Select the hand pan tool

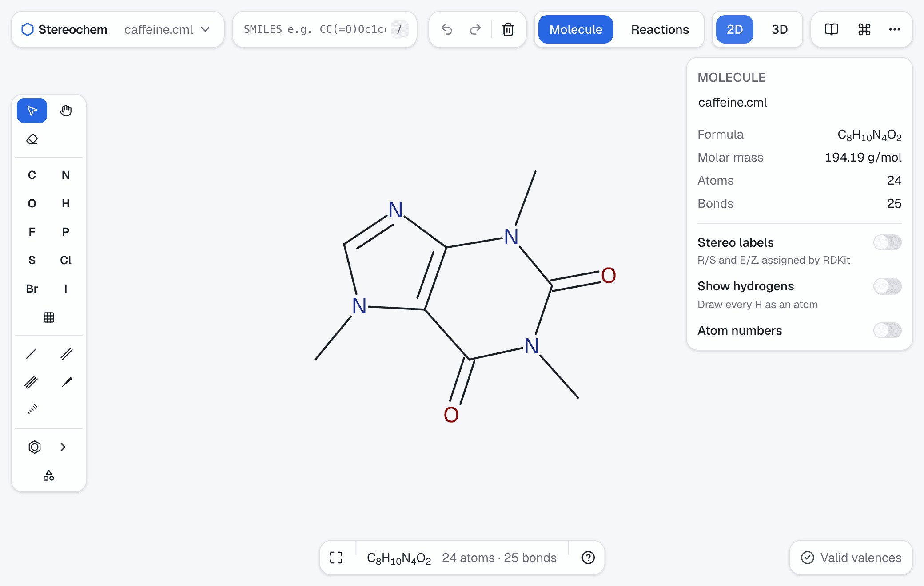click(x=66, y=111)
